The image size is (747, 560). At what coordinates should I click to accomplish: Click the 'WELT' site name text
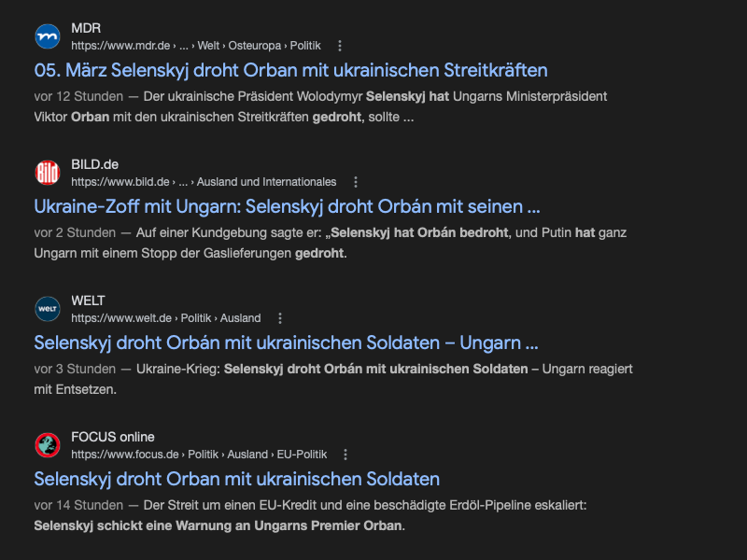[88, 301]
